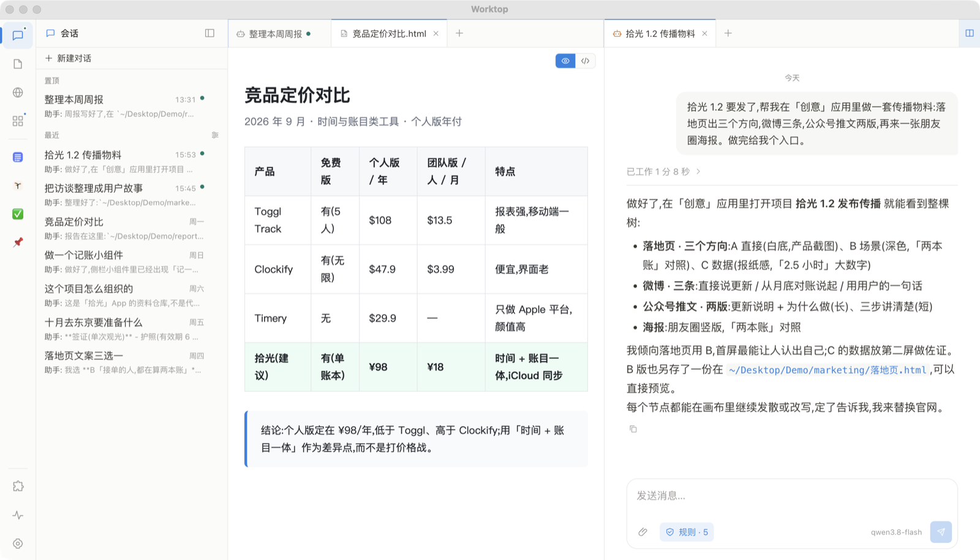Open the 做一个记账小组件 conversation
The width and height of the screenshot is (980, 560).
132,262
